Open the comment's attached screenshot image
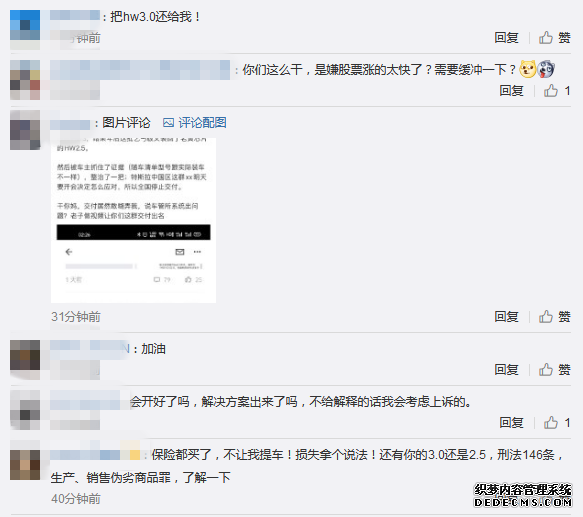 [133, 220]
